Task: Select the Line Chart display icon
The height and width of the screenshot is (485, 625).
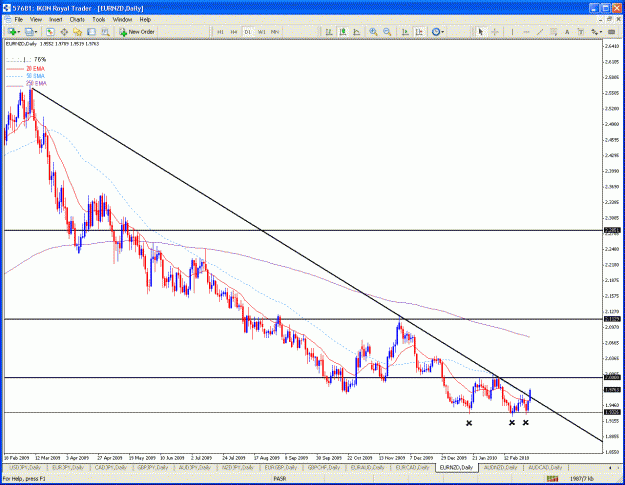Action: pyautogui.click(x=357, y=32)
